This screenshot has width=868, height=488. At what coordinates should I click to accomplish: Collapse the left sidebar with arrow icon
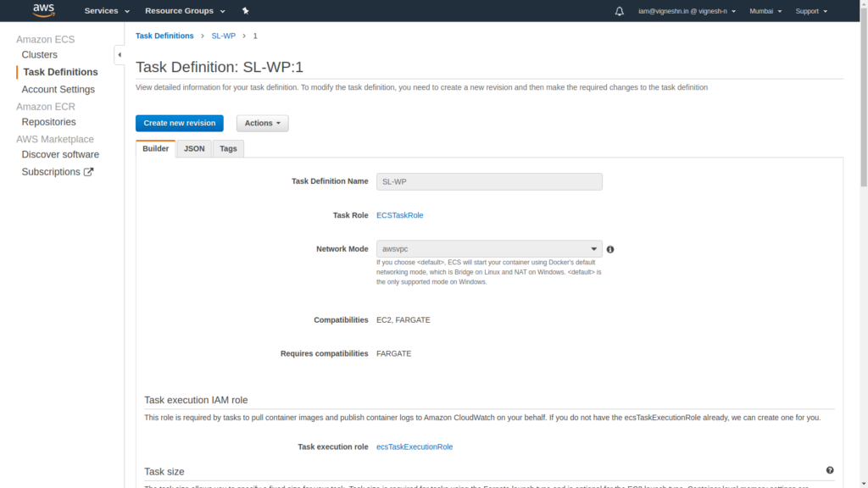pos(119,55)
